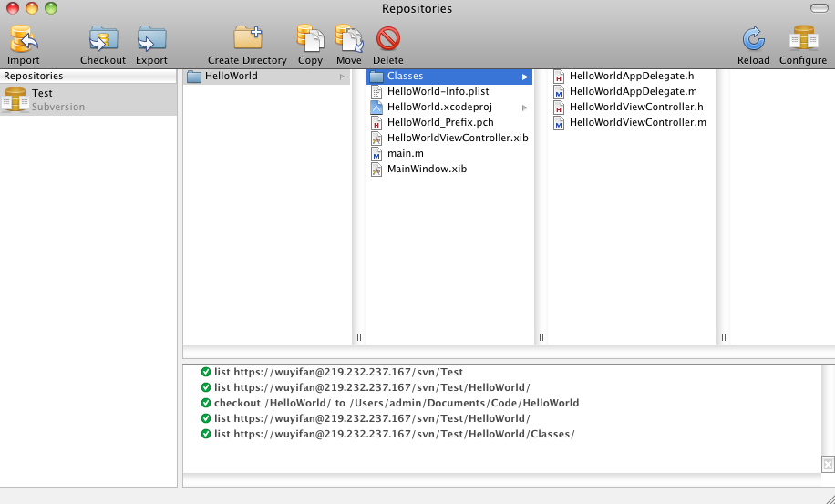Select the HelloWorld folder

267,77
